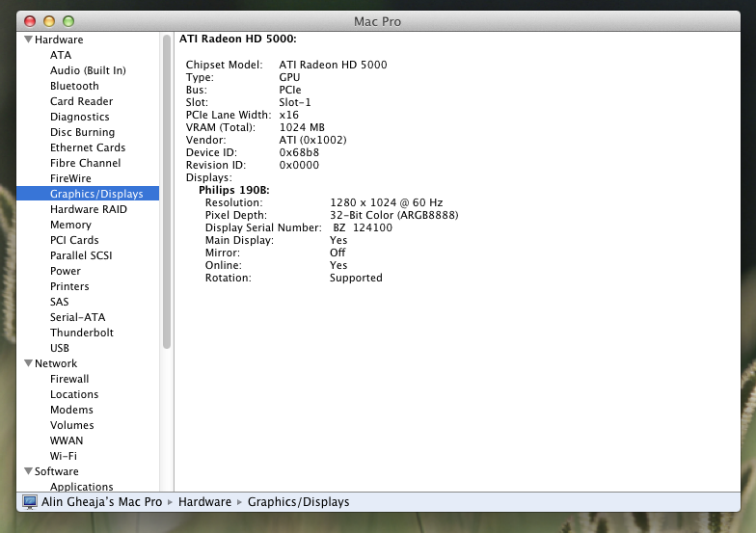The width and height of the screenshot is (756, 533).
Task: Show Memory information
Action: tap(70, 225)
